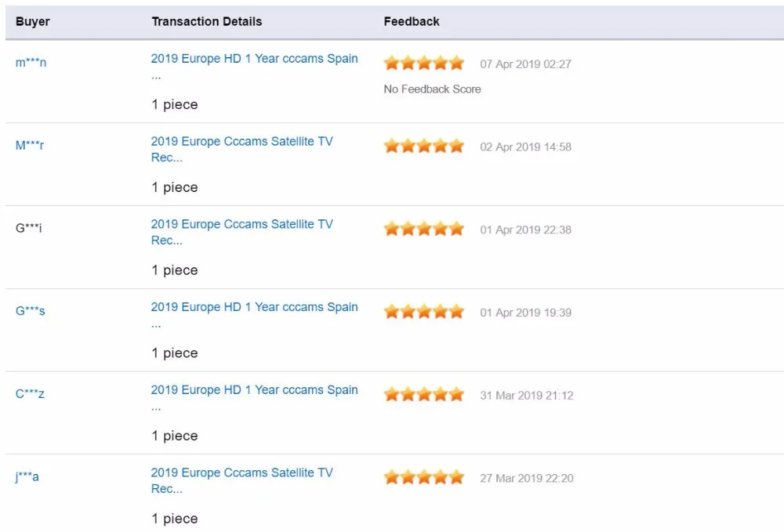
Task: Click the star rating dated 02 Apr 2019
Action: (424, 147)
